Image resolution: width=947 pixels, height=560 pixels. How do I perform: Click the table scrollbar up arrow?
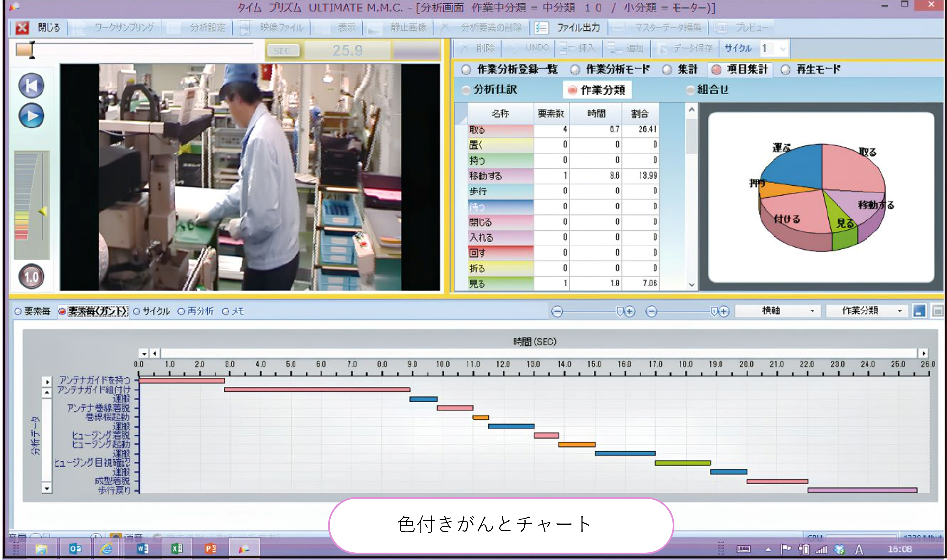coord(691,109)
